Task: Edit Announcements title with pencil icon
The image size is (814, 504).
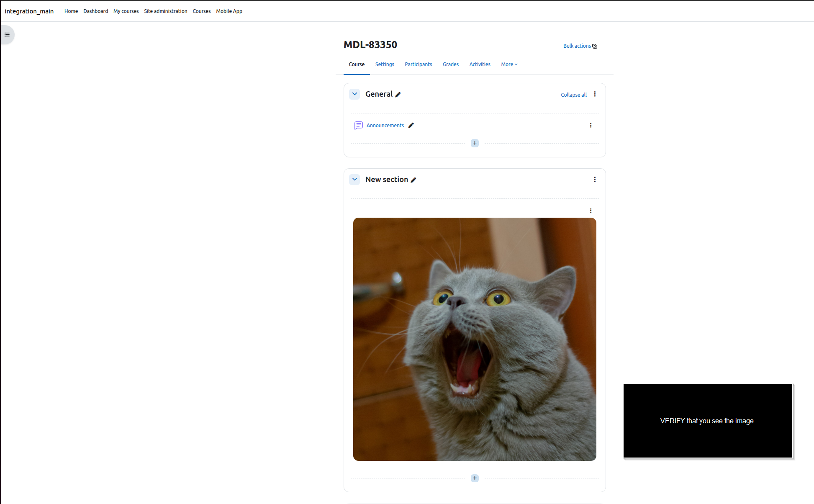Action: click(411, 125)
